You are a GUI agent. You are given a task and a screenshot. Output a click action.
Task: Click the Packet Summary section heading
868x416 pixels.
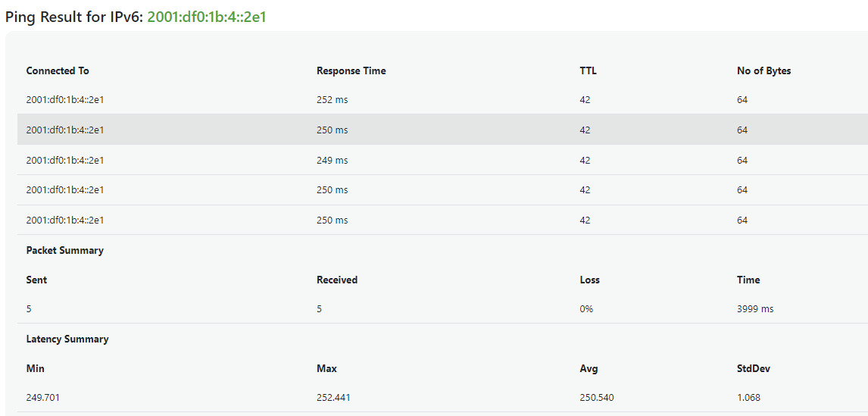pos(65,250)
